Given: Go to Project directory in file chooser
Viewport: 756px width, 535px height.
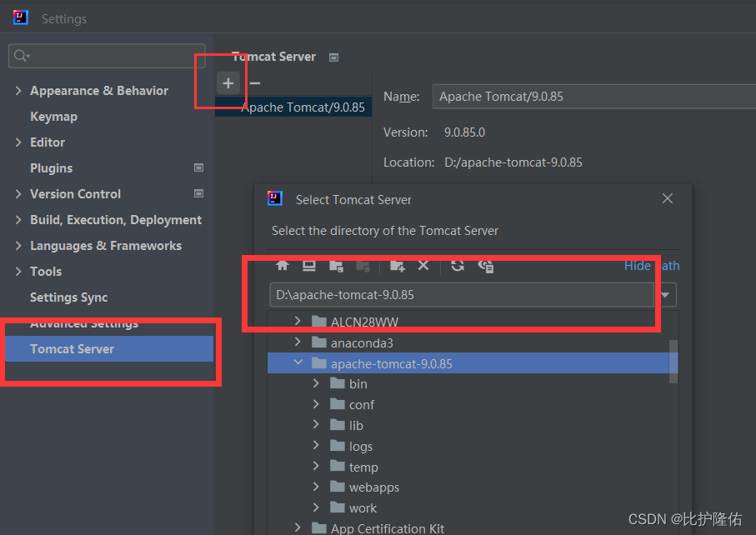Looking at the screenshot, I should pos(336,266).
